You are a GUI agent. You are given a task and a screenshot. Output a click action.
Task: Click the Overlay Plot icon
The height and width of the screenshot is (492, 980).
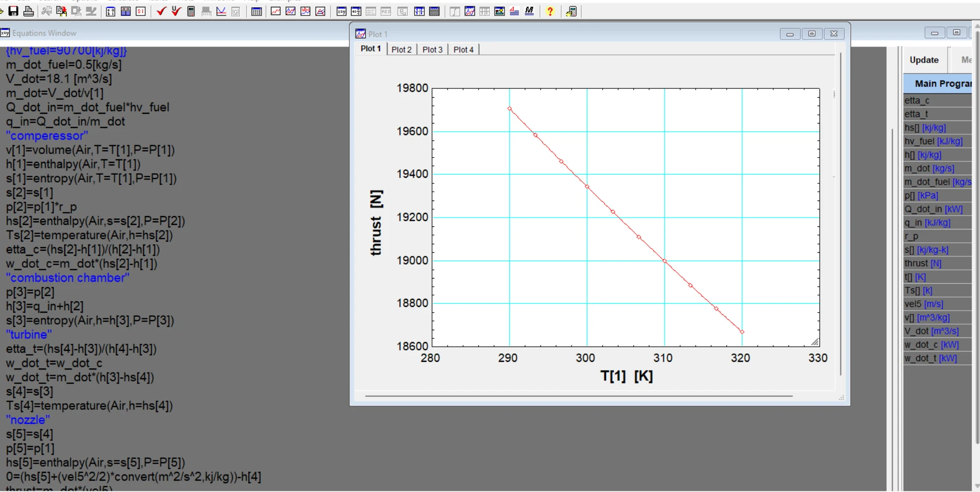pyautogui.click(x=291, y=11)
